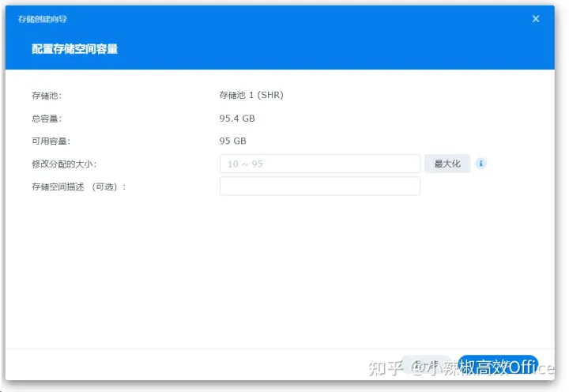This screenshot has height=392, width=569.
Task: Select the 95 GB available capacity value
Action: [232, 141]
